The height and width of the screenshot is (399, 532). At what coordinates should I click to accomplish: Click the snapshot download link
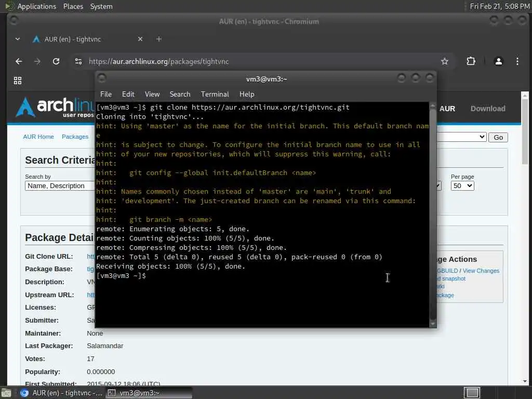pos(451,278)
